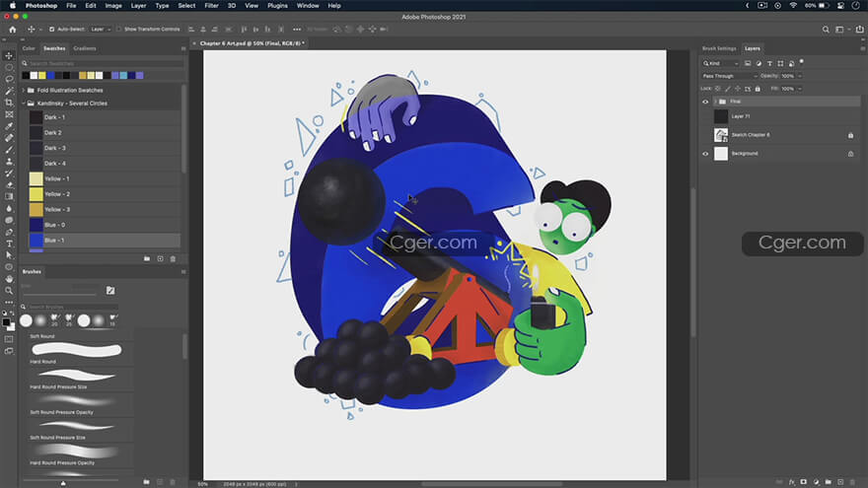The image size is (868, 488).
Task: Select the Background layer thumbnail
Action: tap(721, 154)
